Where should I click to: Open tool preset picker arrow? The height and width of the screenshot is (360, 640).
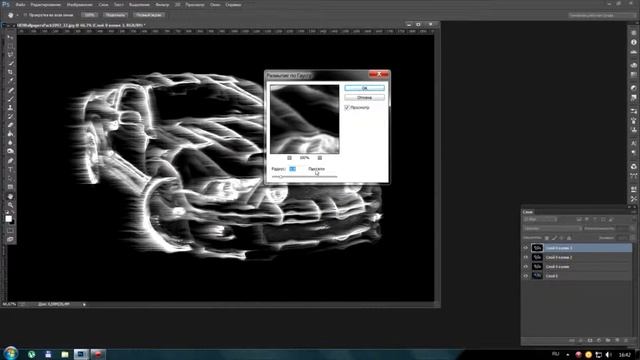click(x=18, y=15)
